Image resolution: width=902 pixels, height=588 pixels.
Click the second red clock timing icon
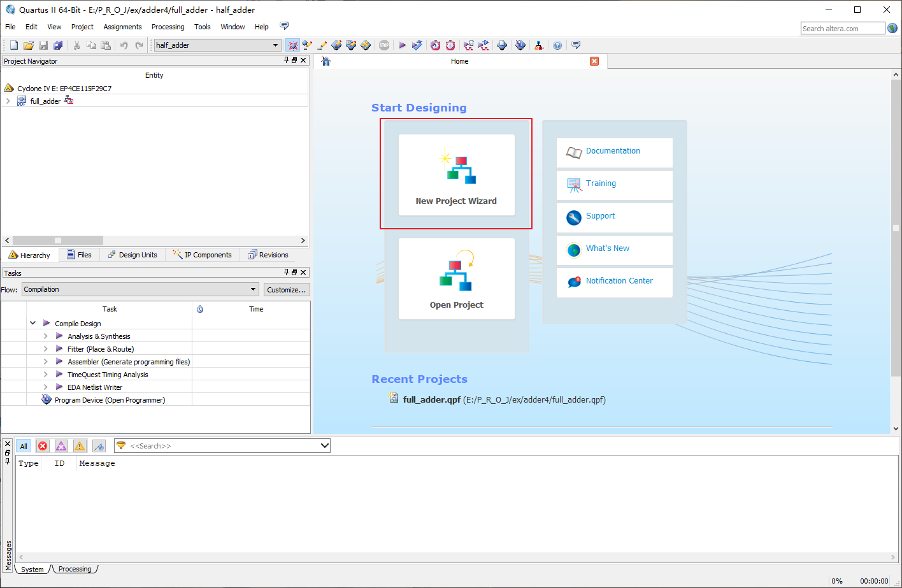[450, 45]
